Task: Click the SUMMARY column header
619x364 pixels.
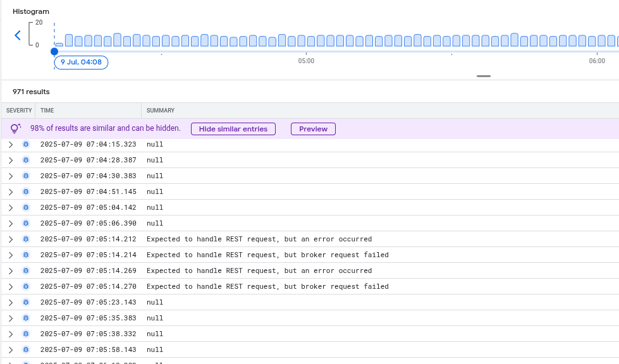Action: [x=160, y=111]
